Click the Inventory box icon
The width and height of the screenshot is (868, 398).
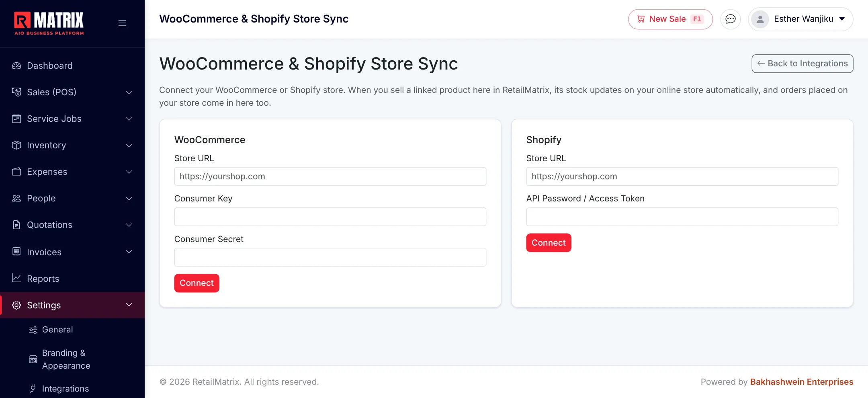16,145
